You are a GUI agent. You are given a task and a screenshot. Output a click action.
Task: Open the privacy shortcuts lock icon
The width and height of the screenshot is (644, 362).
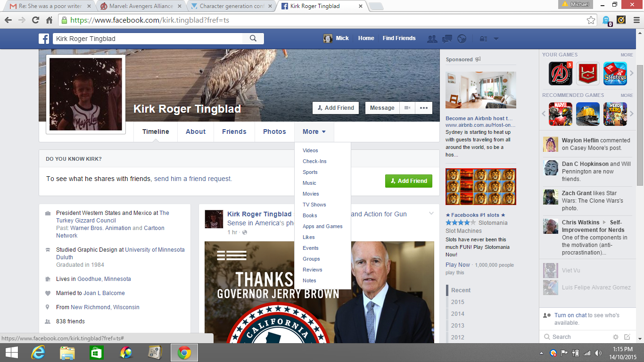[x=483, y=39]
